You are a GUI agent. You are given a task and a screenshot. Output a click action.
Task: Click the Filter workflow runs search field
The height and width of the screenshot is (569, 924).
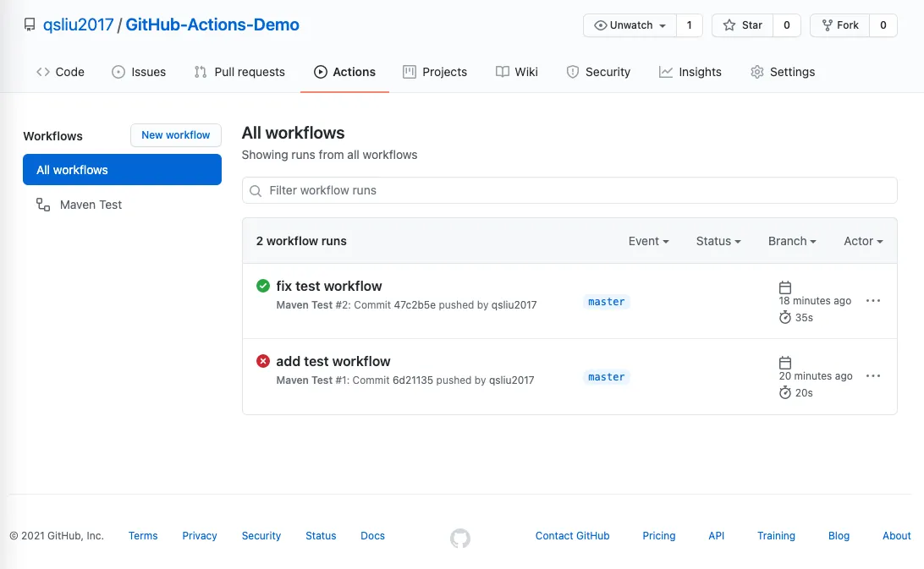point(569,189)
